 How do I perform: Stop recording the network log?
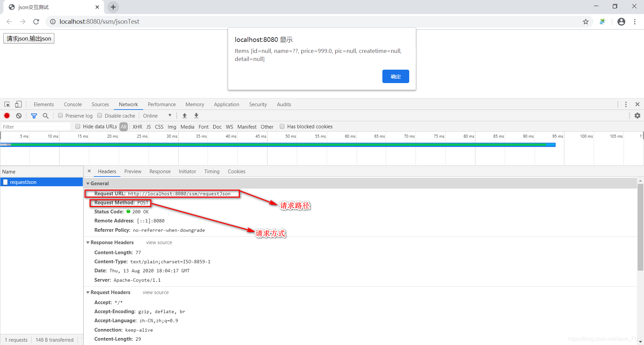[7, 116]
